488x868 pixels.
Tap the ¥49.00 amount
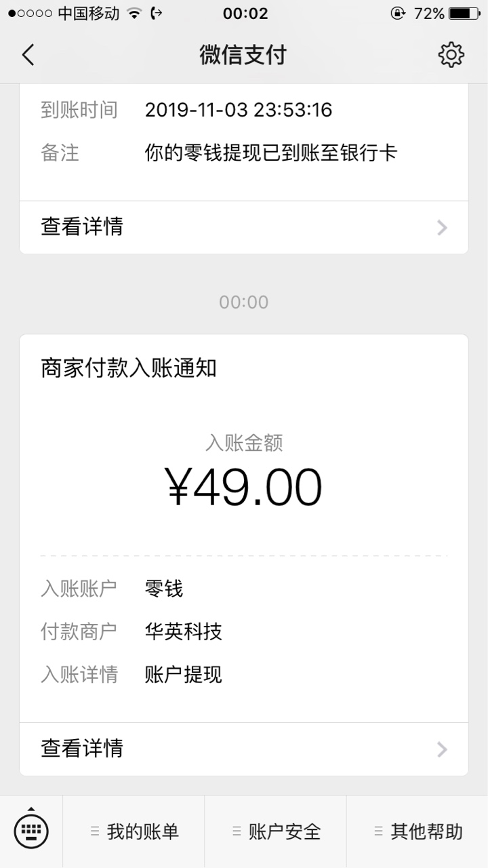[244, 487]
